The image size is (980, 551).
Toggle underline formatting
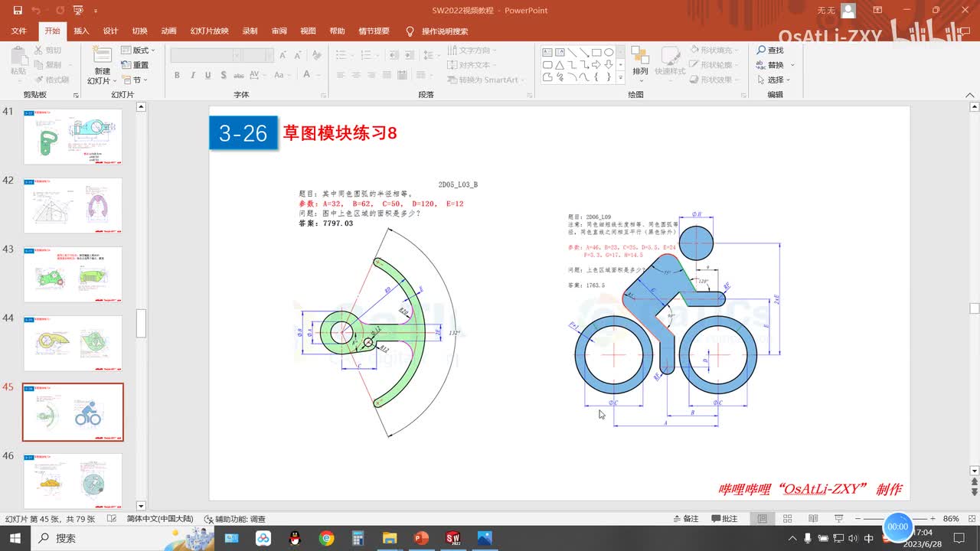pos(207,75)
